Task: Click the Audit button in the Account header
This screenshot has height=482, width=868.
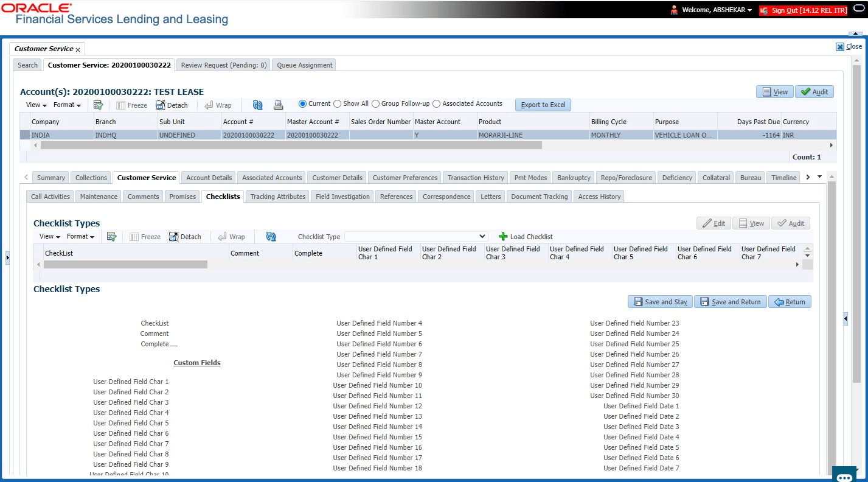Action: [814, 92]
